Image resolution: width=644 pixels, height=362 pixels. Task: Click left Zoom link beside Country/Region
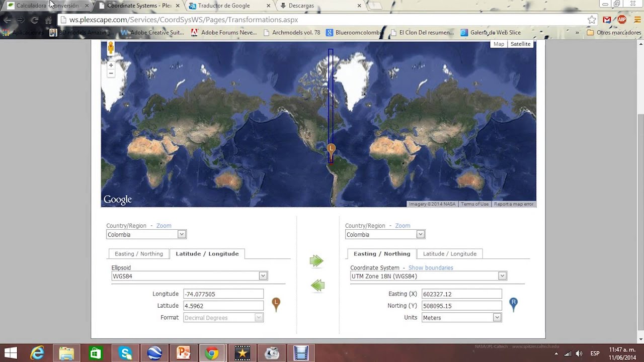pos(164,226)
